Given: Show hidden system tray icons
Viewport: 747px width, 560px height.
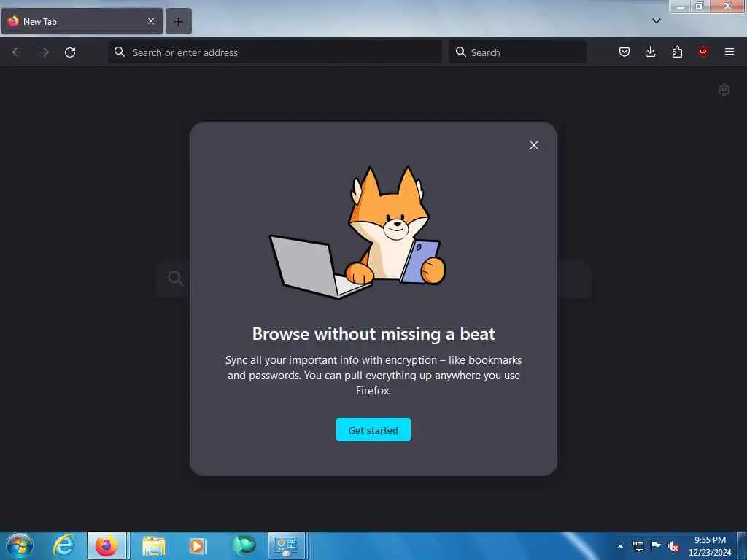Looking at the screenshot, I should point(620,546).
